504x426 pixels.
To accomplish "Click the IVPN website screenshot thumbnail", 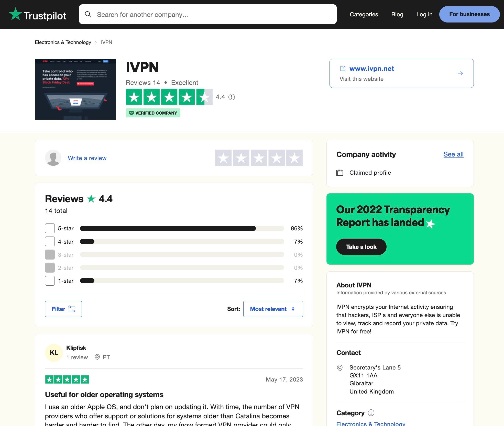I will tap(75, 89).
